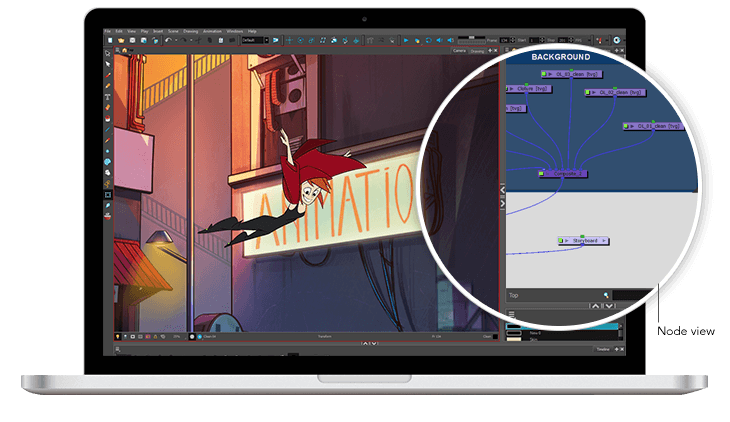Click the left-facing collapse arrow beside node view

502,190
